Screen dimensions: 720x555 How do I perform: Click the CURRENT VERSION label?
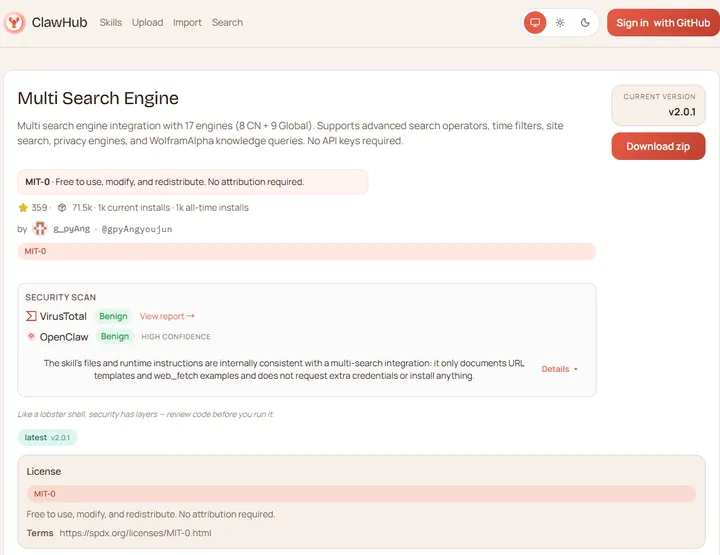tap(659, 96)
